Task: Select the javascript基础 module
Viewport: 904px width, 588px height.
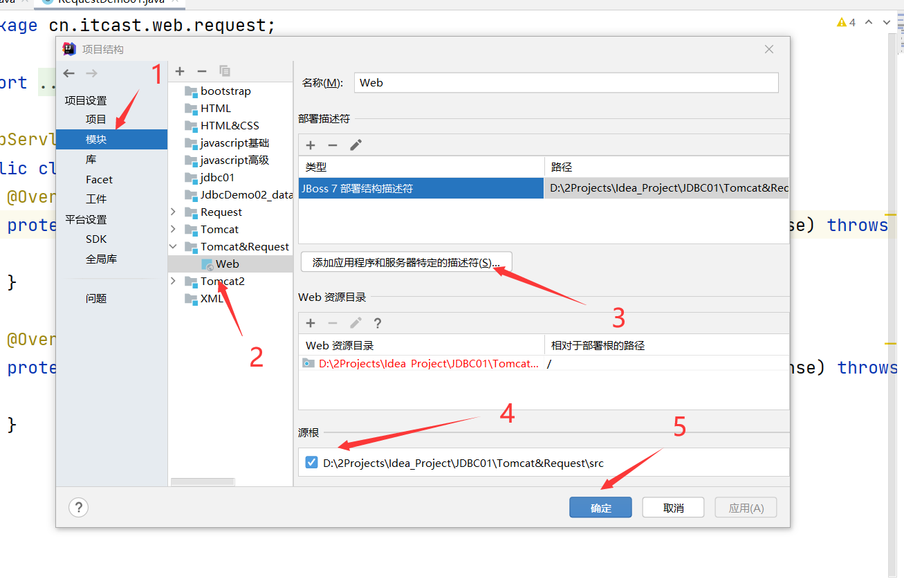Action: (234, 143)
